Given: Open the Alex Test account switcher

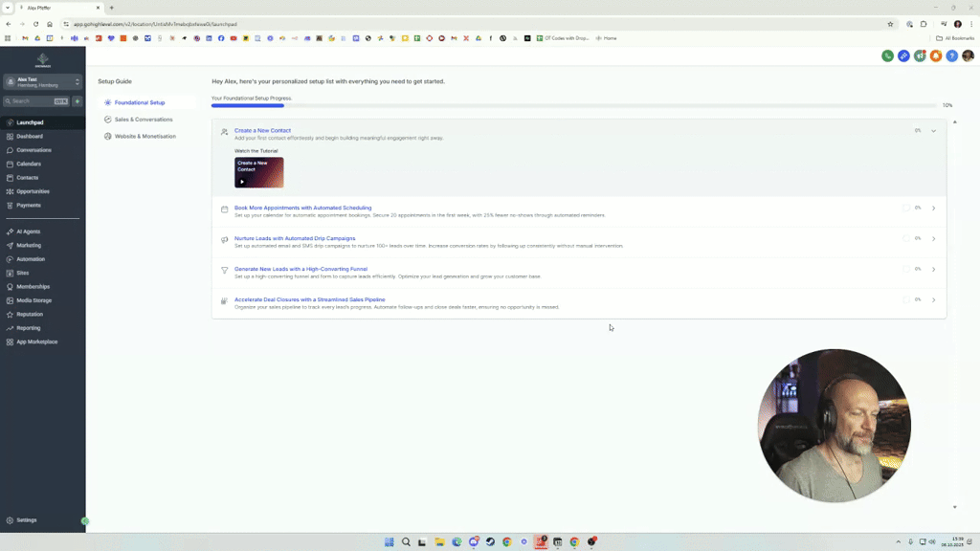Looking at the screenshot, I should (42, 82).
